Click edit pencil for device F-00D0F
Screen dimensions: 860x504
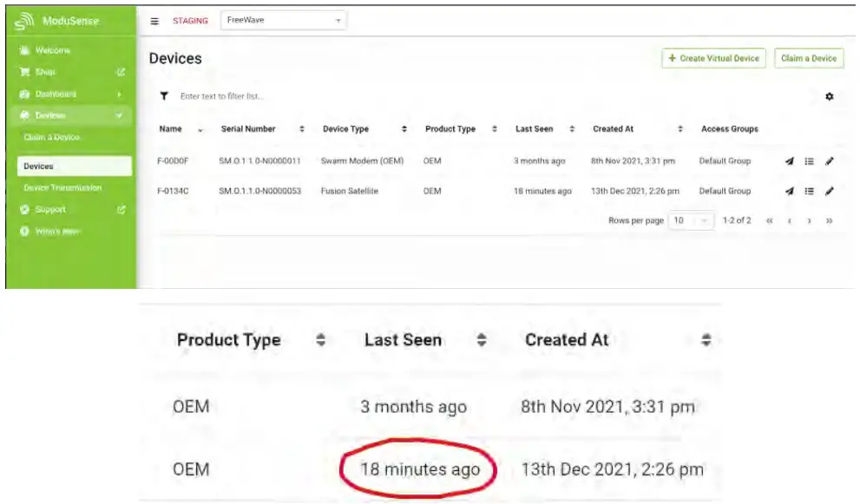click(x=829, y=161)
